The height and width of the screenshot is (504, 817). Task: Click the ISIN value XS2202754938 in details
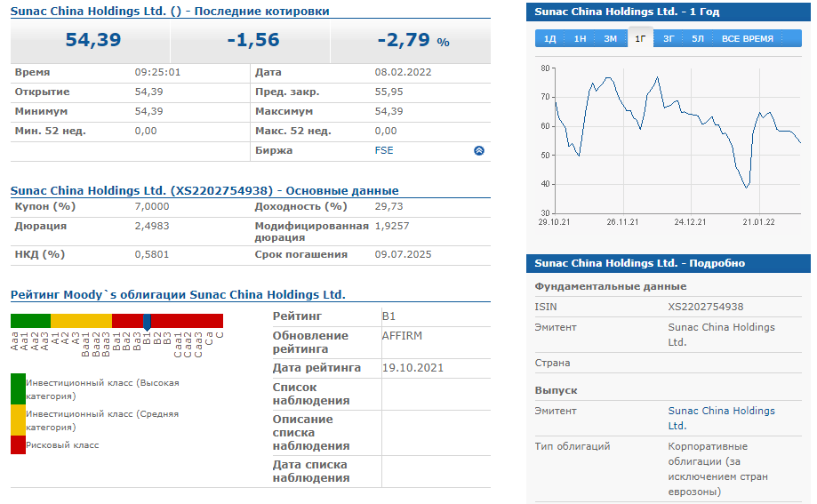(706, 307)
